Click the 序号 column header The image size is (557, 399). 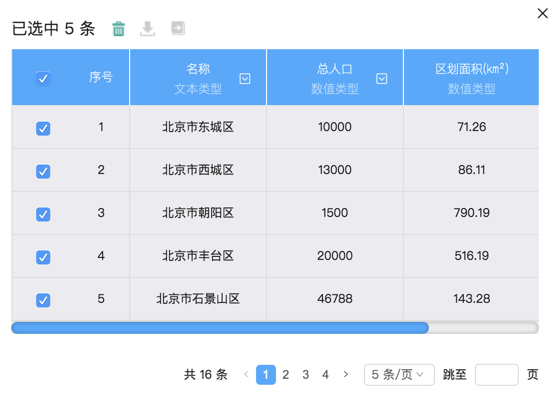[101, 77]
